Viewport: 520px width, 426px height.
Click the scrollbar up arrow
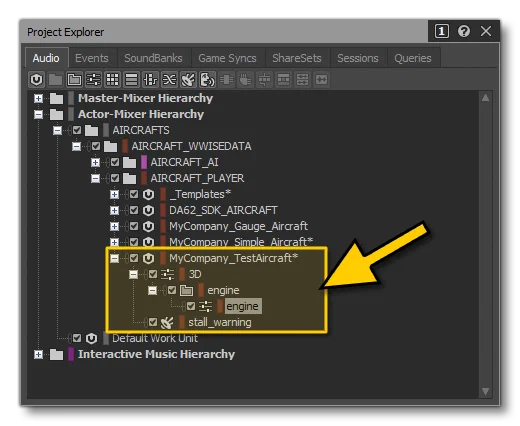(485, 98)
